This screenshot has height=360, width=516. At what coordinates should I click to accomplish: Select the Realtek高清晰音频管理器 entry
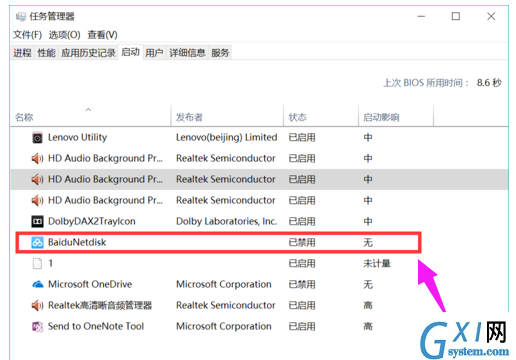259,305
